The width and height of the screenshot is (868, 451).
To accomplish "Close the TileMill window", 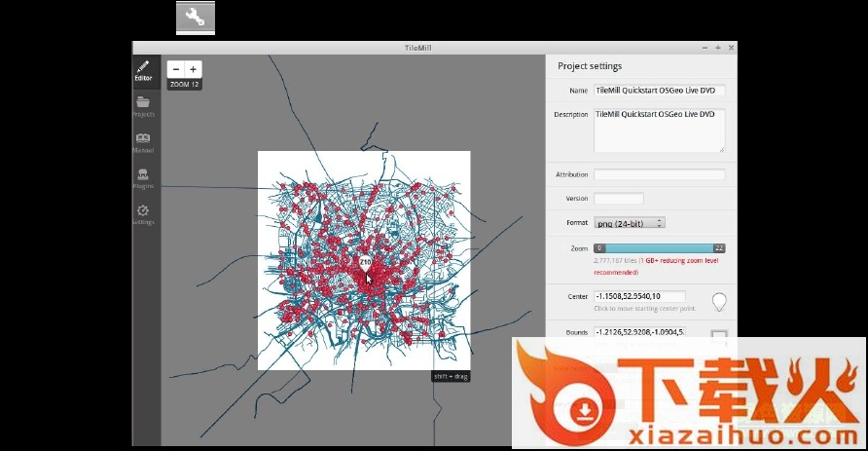I will (x=731, y=48).
